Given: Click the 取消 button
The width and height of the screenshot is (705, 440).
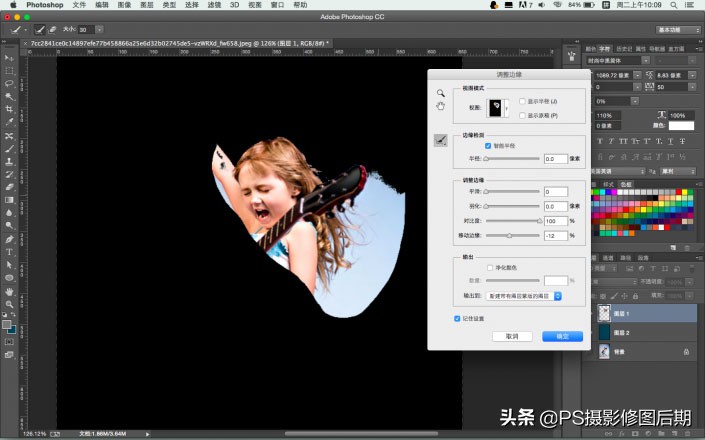Looking at the screenshot, I should [x=512, y=336].
